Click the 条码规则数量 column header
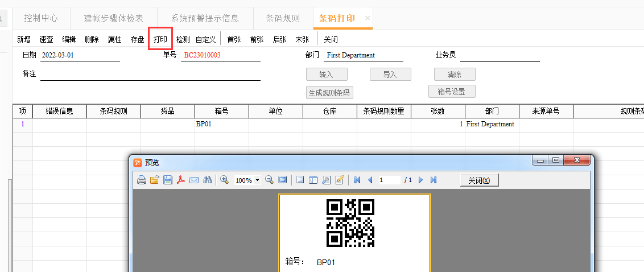This screenshot has width=644, height=272. pyautogui.click(x=383, y=111)
